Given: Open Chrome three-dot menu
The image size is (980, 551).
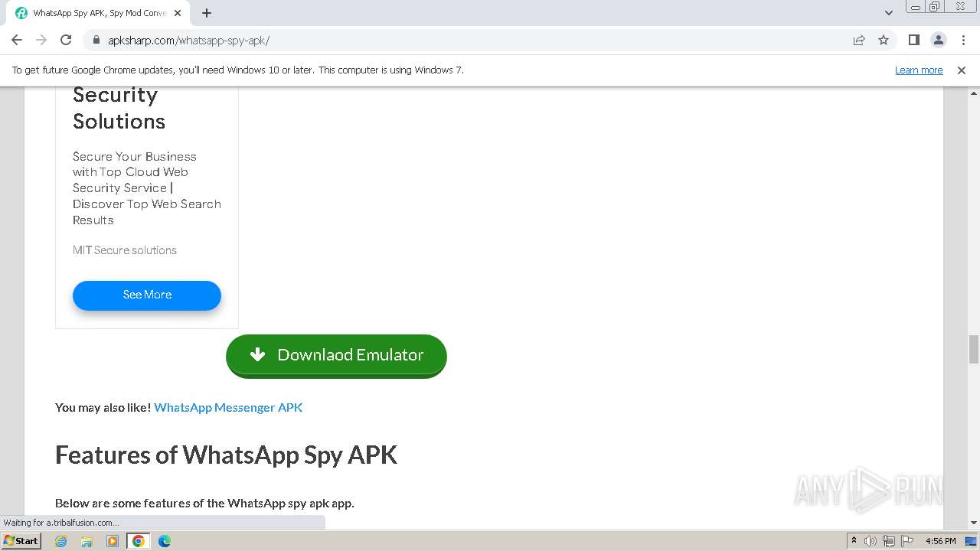Looking at the screenshot, I should (962, 40).
